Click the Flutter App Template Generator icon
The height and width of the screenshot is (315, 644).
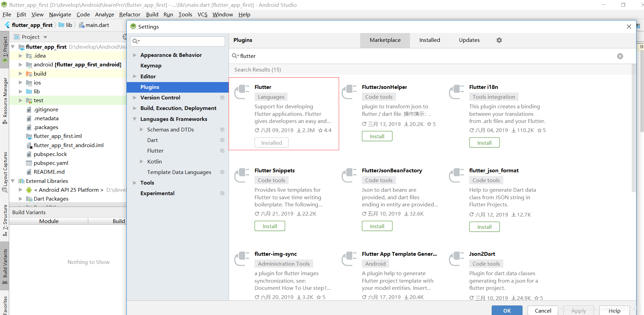tap(349, 259)
